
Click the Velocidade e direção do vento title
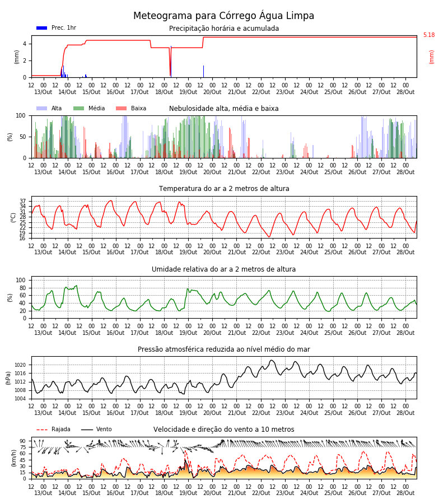tap(223, 430)
